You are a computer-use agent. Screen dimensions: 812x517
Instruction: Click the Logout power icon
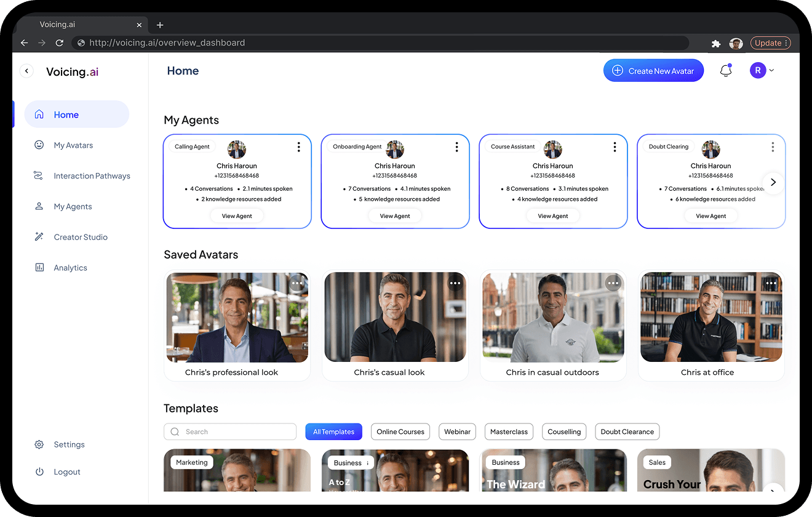(39, 472)
